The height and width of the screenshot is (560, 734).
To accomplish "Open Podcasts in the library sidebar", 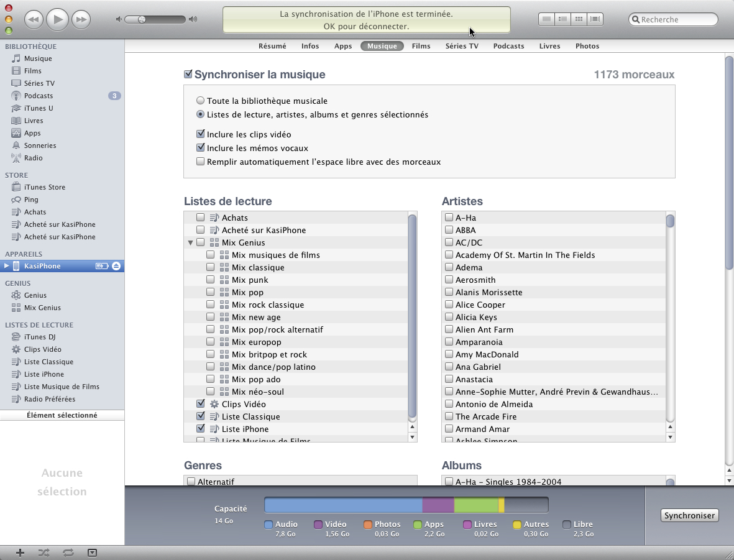I will (x=39, y=96).
